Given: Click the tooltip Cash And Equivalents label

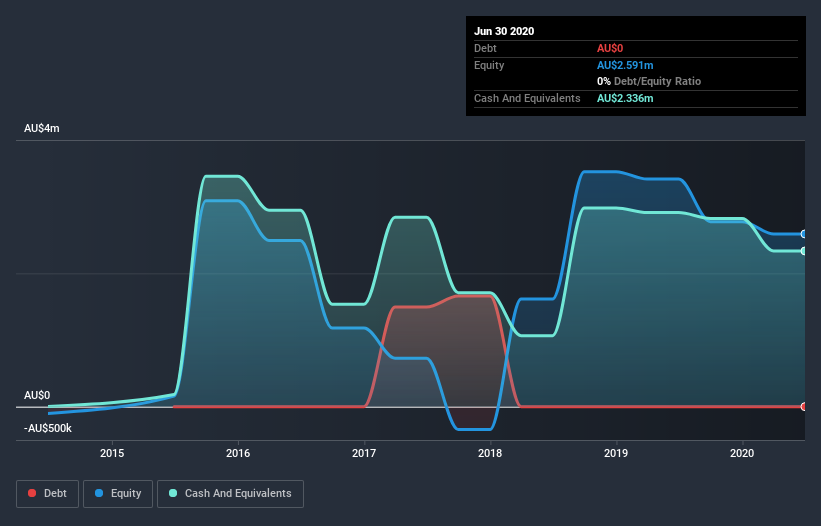Looking at the screenshot, I should pos(527,98).
